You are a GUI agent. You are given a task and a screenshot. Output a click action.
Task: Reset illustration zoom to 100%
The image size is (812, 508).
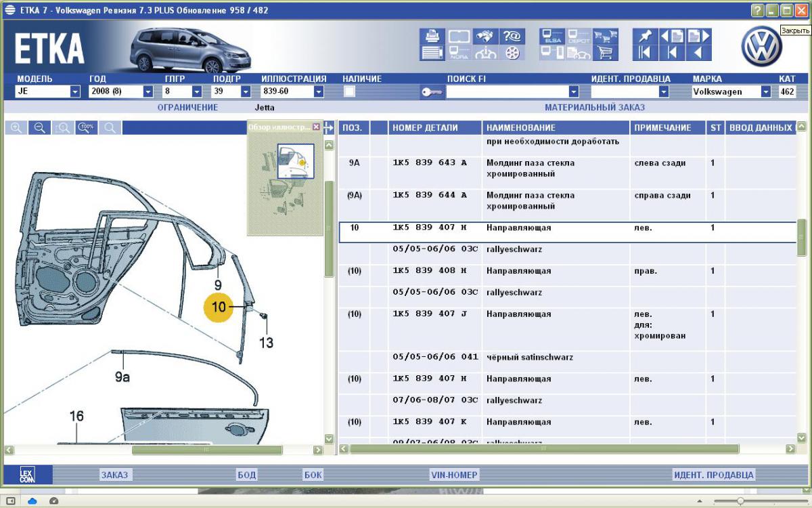click(86, 128)
